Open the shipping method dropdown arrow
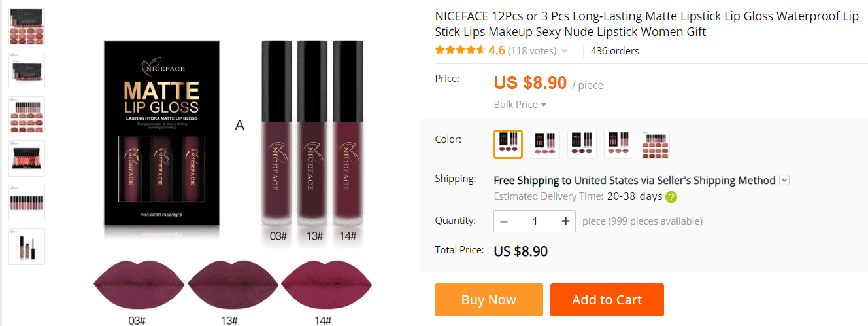Viewport: 868px width, 326px height. (x=784, y=181)
